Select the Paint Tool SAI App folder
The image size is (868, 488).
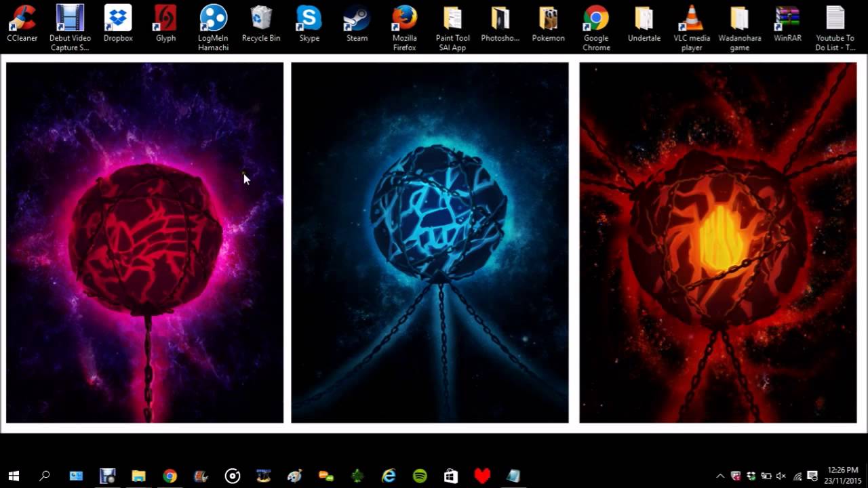452,28
